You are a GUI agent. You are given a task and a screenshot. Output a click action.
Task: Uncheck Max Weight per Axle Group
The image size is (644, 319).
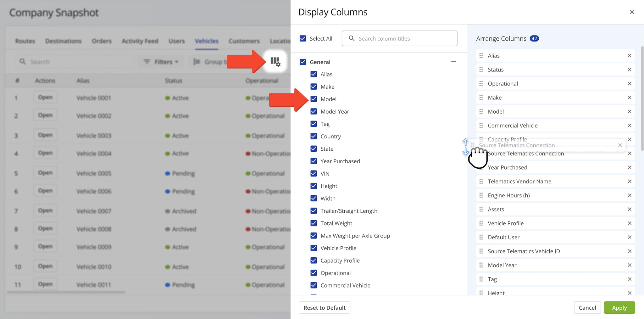click(314, 236)
